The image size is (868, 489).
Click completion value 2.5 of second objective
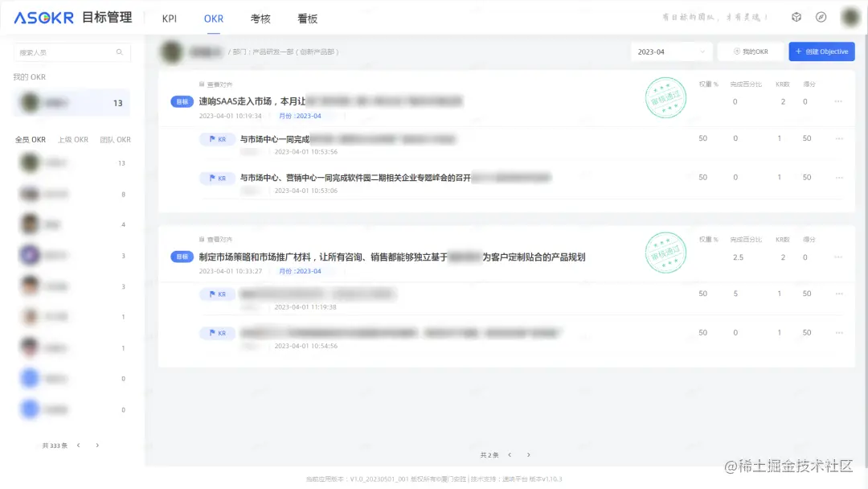738,257
